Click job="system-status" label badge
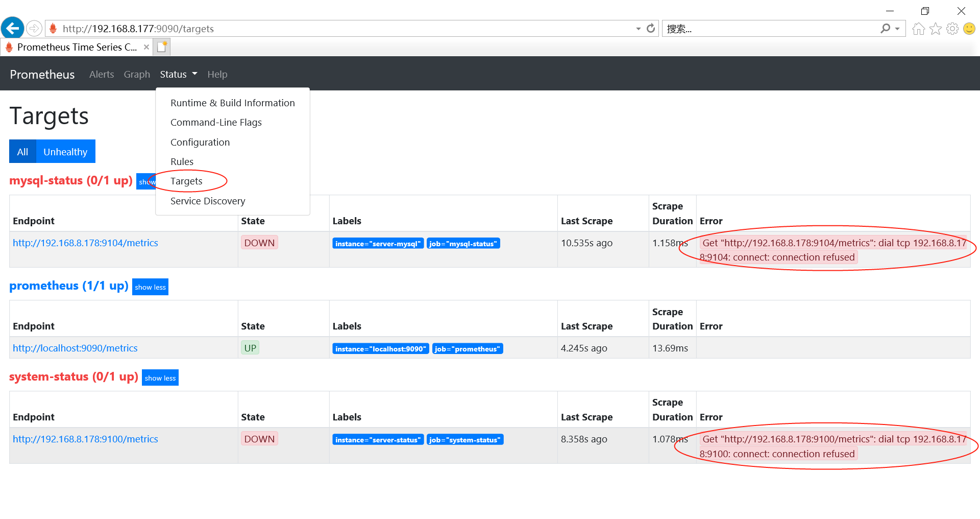The image size is (980, 519). pos(465,440)
